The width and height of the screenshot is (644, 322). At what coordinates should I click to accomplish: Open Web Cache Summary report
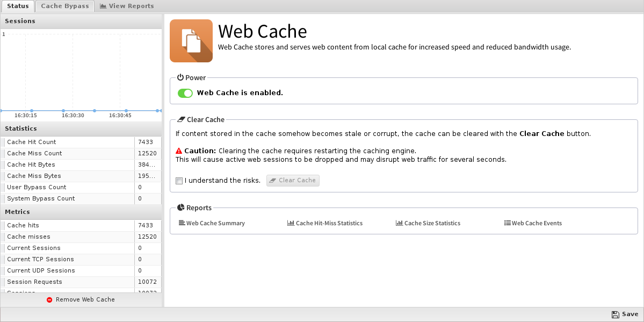212,223
